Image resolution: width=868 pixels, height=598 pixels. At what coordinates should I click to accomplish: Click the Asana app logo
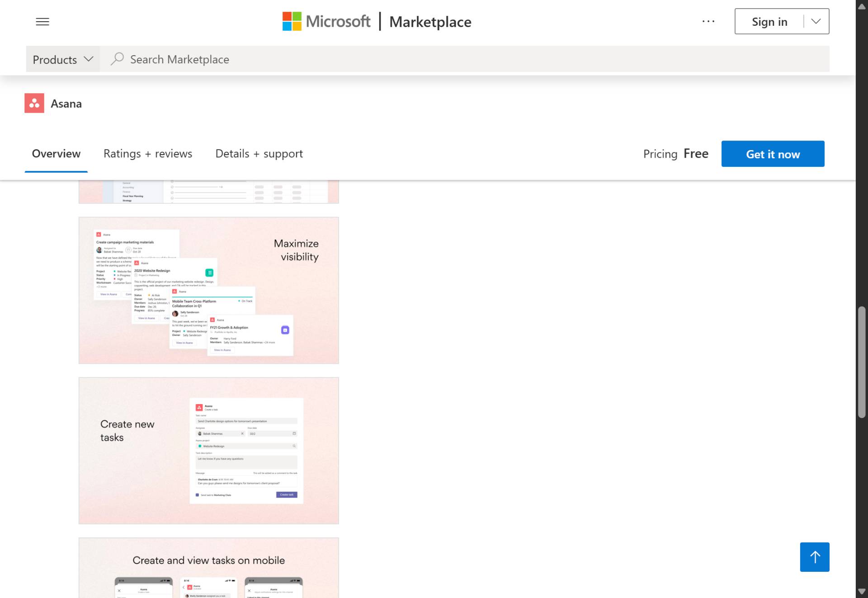coord(34,103)
